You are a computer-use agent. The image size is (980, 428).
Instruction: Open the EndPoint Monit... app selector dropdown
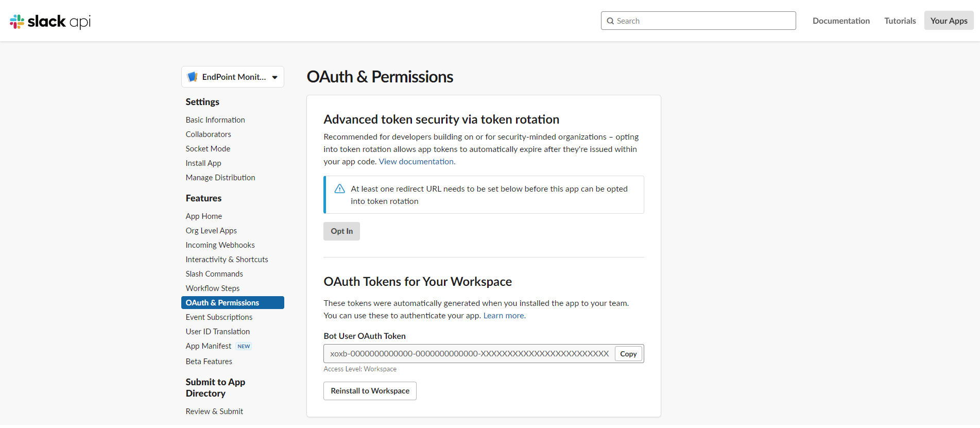coord(233,77)
